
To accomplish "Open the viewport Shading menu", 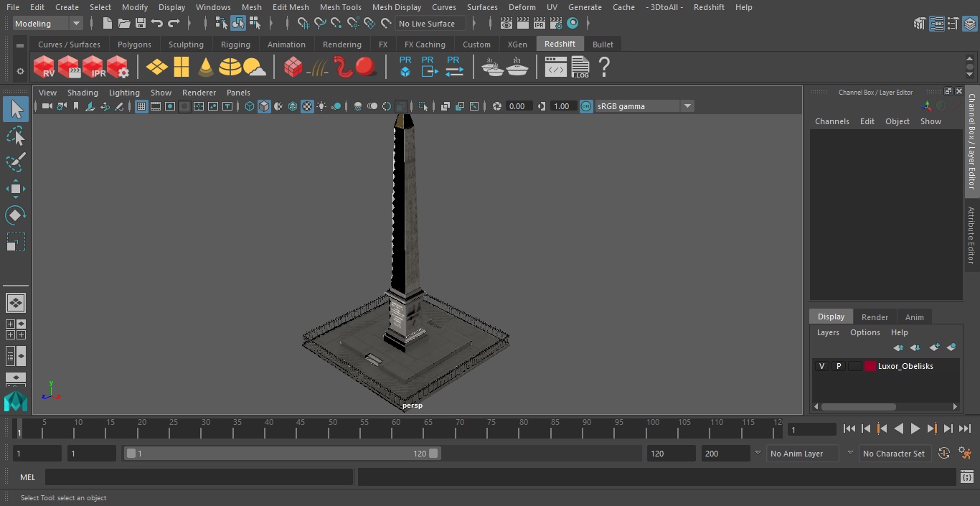I will [83, 93].
